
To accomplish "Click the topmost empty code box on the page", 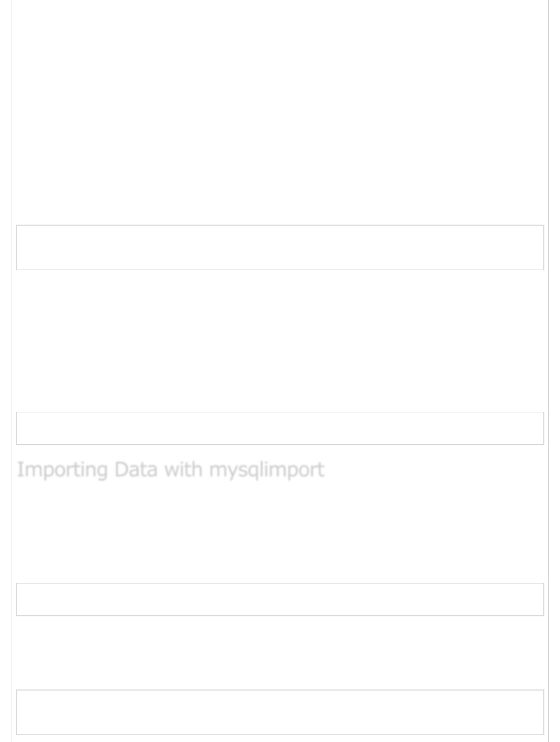I will point(280,247).
